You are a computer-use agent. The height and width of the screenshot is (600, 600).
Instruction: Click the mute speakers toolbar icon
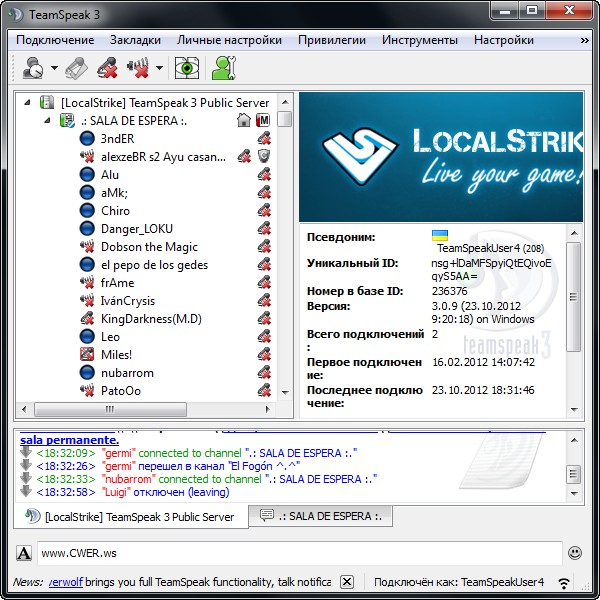[x=138, y=69]
